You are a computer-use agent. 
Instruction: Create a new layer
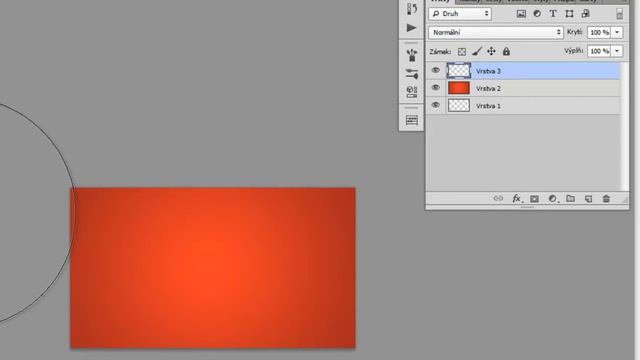588,199
